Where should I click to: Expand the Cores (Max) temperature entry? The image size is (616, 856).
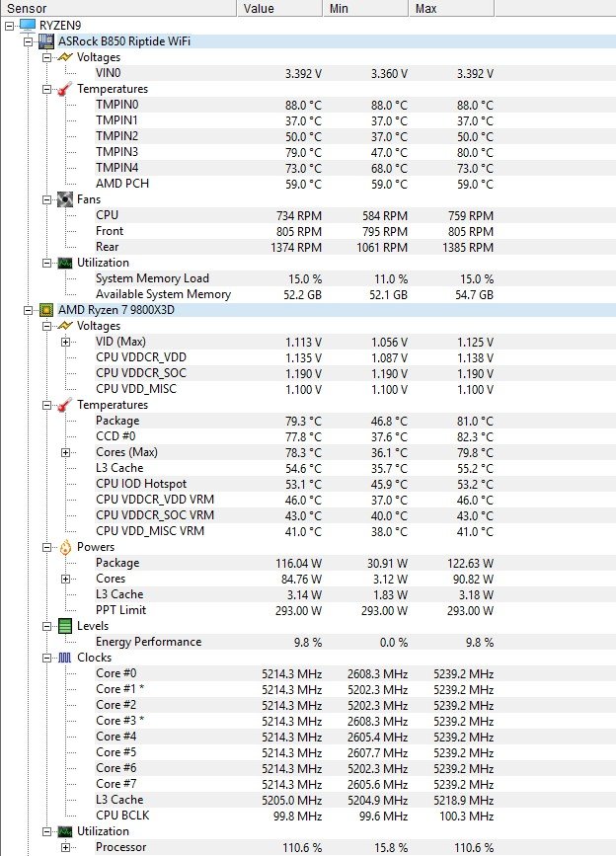[x=65, y=452]
